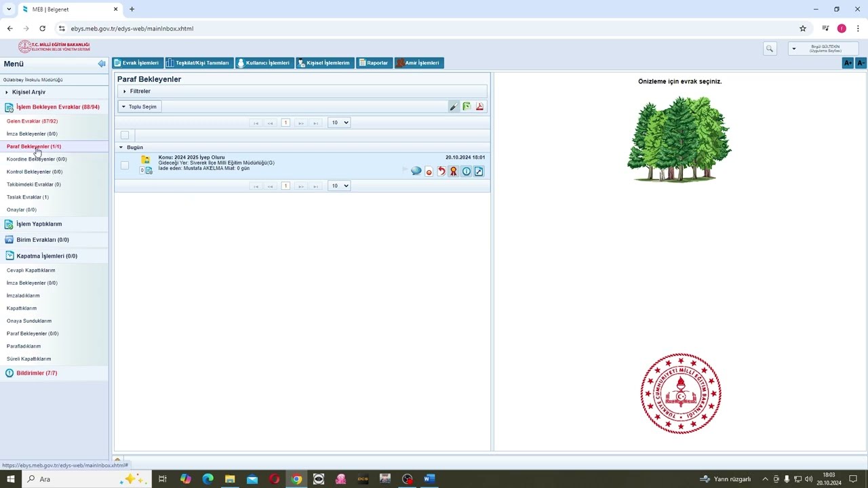The height and width of the screenshot is (488, 868).
Task: Decrease font size with the A- button
Action: (x=861, y=63)
